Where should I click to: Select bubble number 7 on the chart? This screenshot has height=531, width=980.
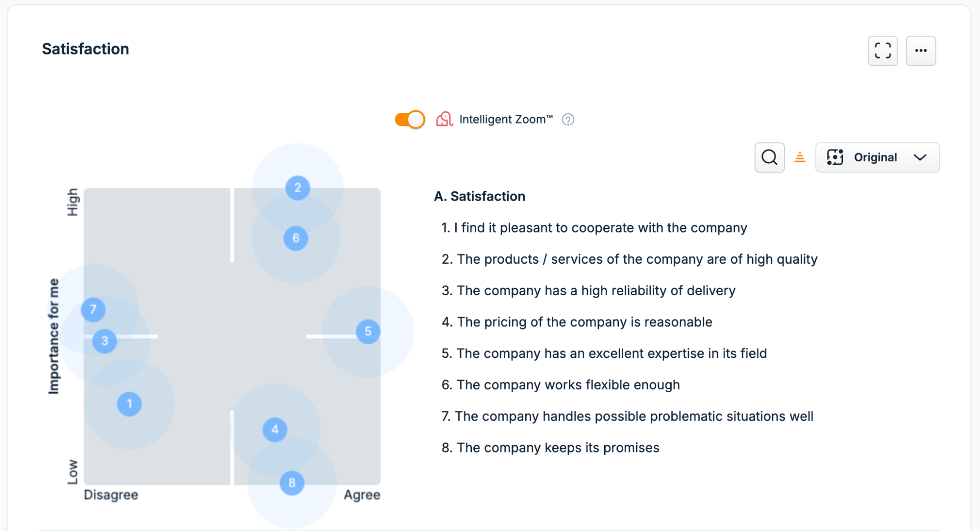(x=93, y=310)
